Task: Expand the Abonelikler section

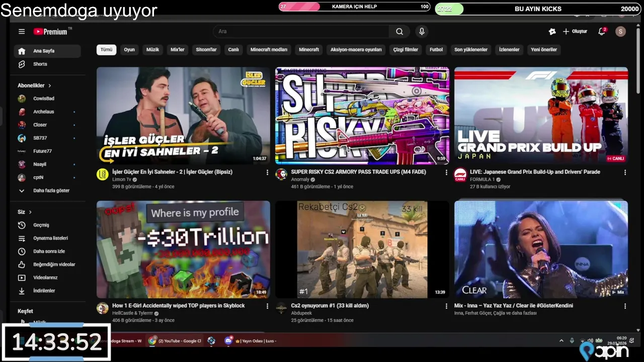Action: tap(34, 85)
